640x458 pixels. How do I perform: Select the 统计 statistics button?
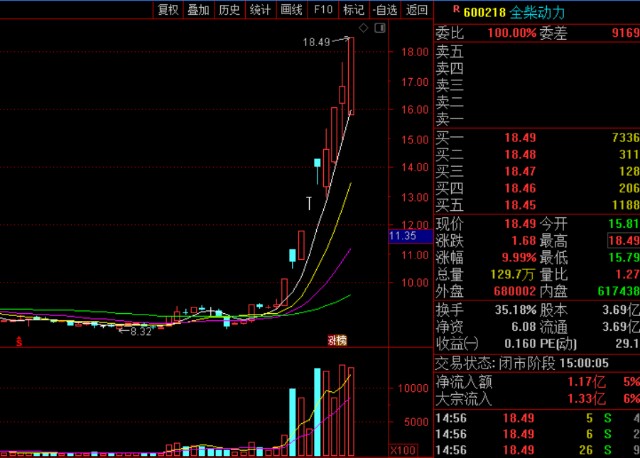[260, 10]
